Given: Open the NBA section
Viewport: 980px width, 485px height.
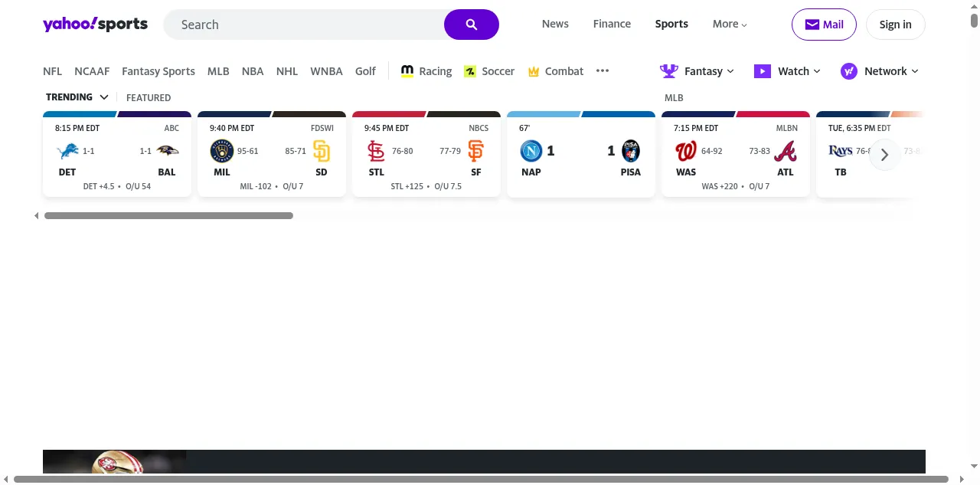Looking at the screenshot, I should pyautogui.click(x=253, y=71).
